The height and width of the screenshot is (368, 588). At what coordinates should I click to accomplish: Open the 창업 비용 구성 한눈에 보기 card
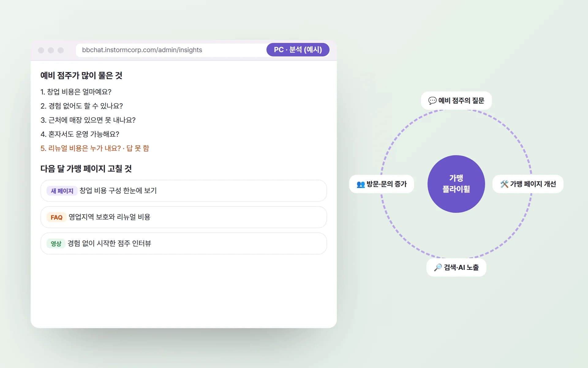tap(184, 191)
